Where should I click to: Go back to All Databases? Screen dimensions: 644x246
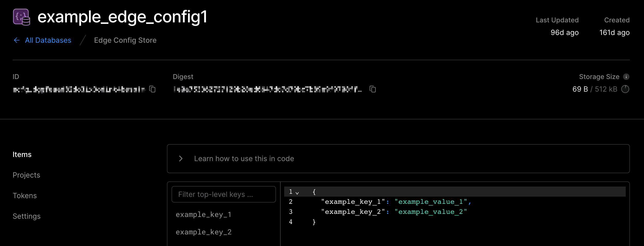(48, 40)
